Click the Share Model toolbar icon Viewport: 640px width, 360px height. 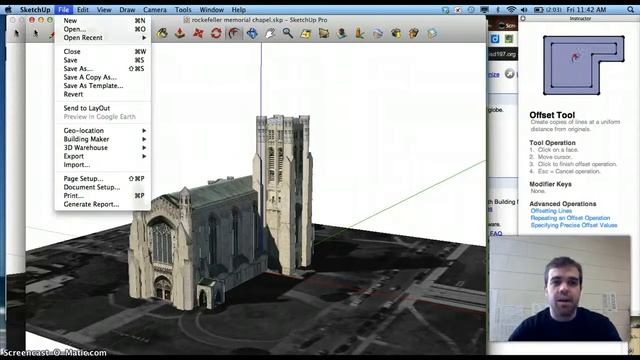[x=413, y=33]
